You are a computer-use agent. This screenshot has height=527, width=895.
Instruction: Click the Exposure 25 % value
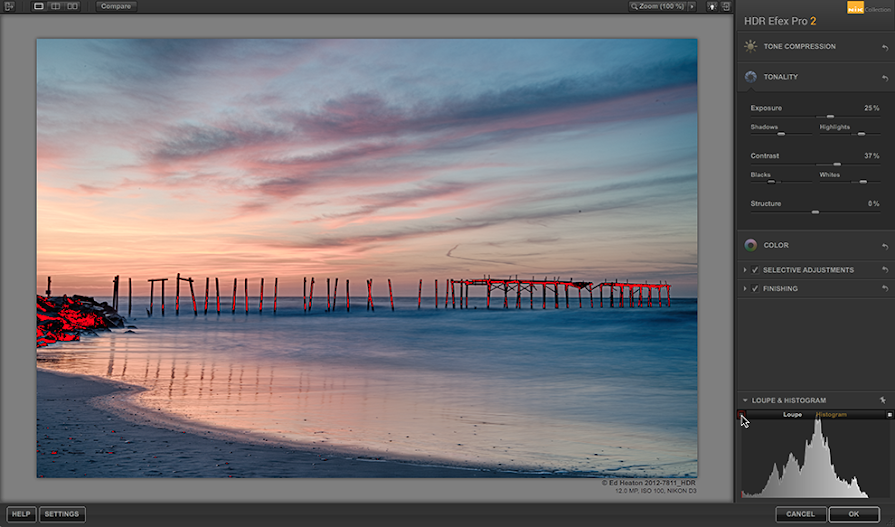[x=872, y=108]
